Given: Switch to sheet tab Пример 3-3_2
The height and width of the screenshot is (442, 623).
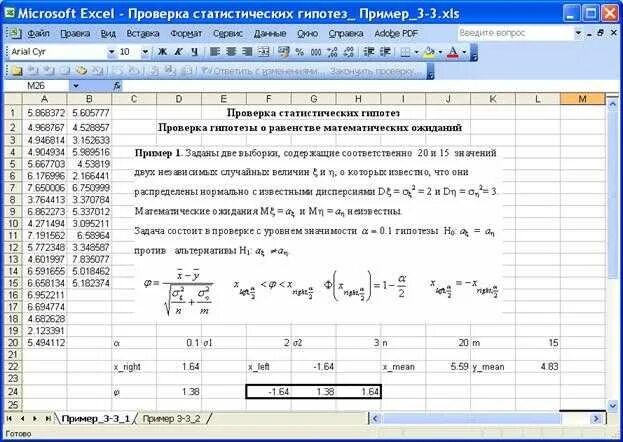Looking at the screenshot, I should tap(171, 419).
